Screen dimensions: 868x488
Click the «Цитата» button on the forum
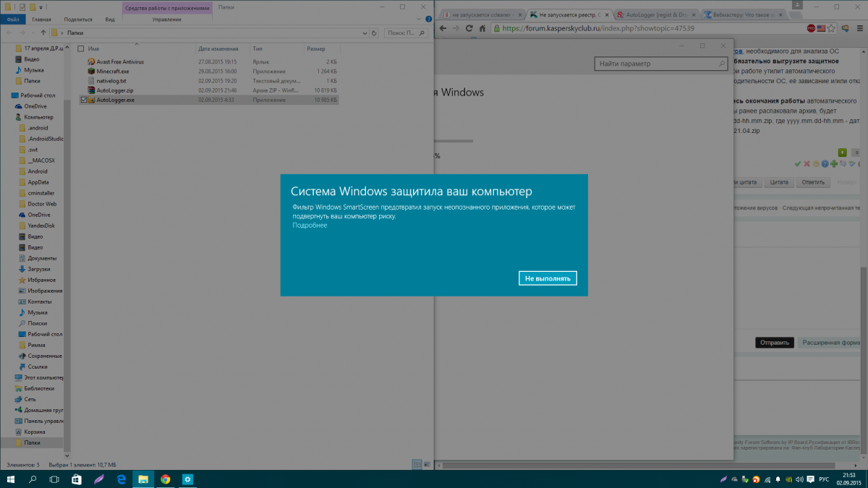(779, 182)
